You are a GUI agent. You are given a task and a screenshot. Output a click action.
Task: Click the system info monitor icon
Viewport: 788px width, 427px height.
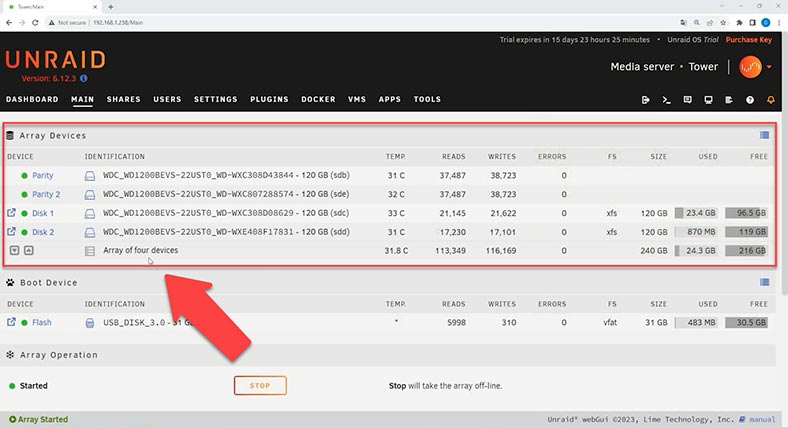click(x=708, y=100)
